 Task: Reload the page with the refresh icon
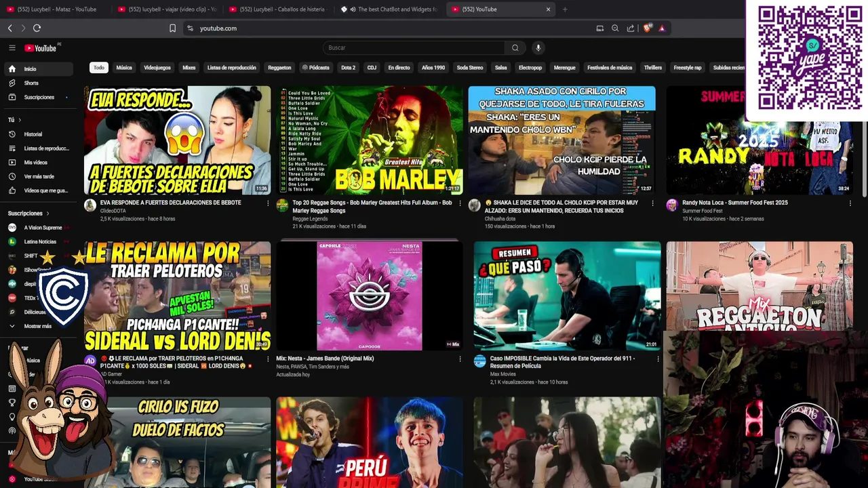[37, 28]
